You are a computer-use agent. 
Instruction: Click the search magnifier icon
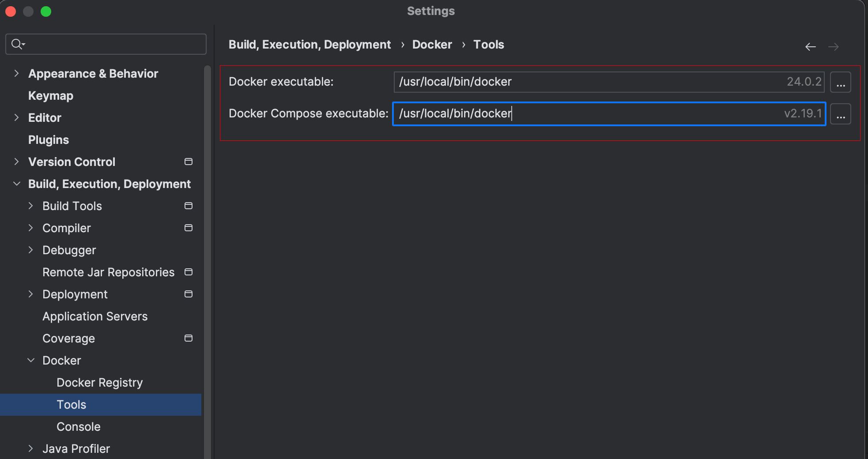(x=18, y=44)
